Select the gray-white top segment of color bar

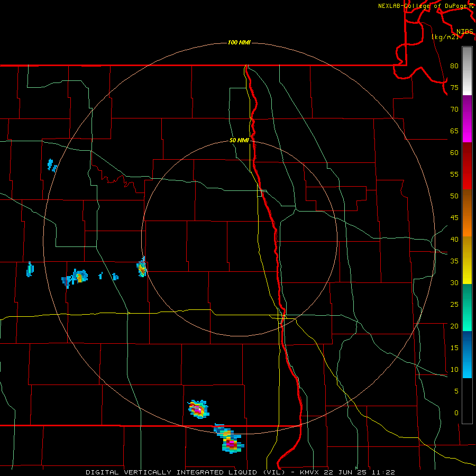pos(467,71)
